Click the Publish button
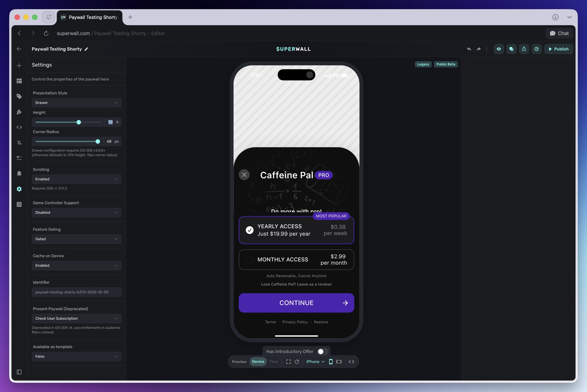 click(x=559, y=49)
